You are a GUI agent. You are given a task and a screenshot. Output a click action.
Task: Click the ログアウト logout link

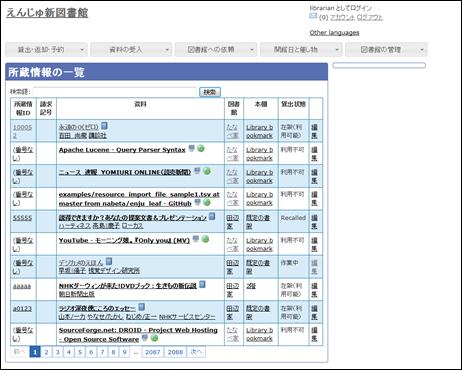click(x=370, y=17)
